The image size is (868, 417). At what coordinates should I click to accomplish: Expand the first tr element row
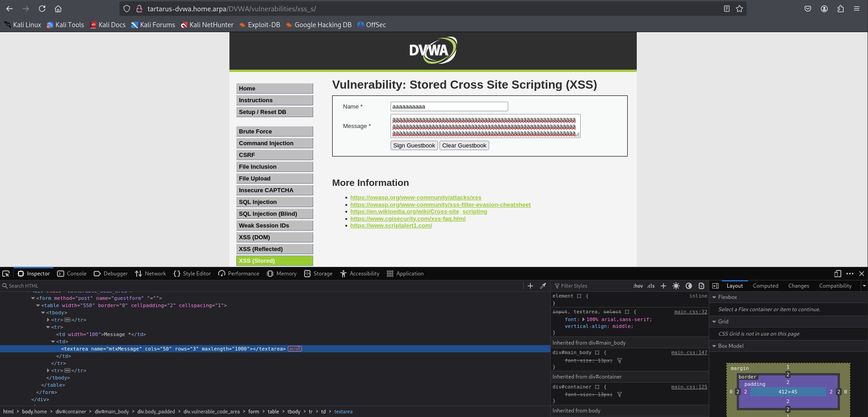(x=48, y=320)
